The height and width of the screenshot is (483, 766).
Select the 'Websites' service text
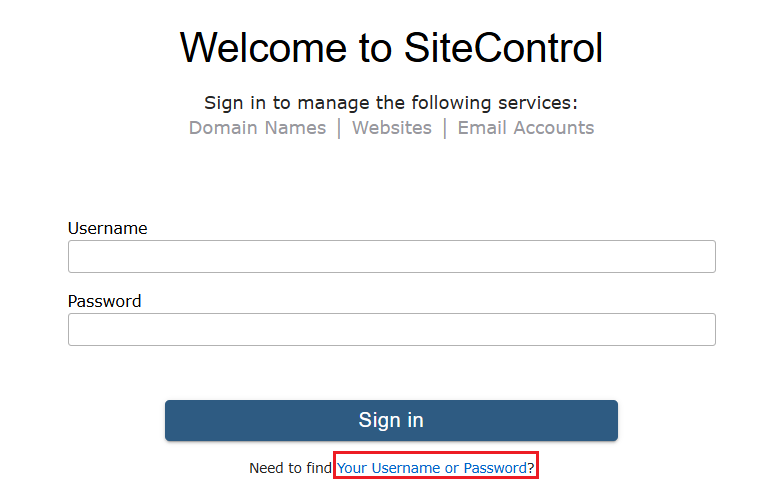tap(392, 128)
